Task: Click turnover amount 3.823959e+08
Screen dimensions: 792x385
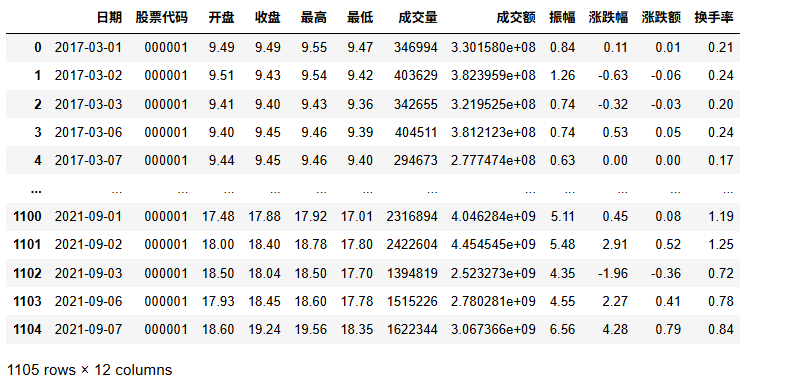Action: 493,76
